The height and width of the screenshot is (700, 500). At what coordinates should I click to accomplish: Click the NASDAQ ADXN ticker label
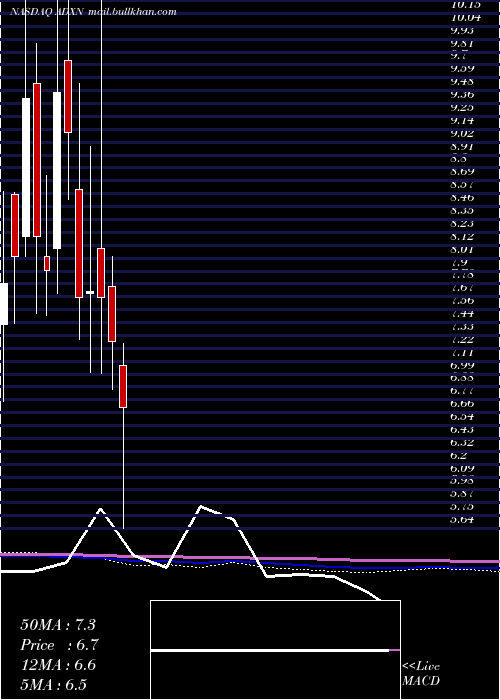click(46, 12)
